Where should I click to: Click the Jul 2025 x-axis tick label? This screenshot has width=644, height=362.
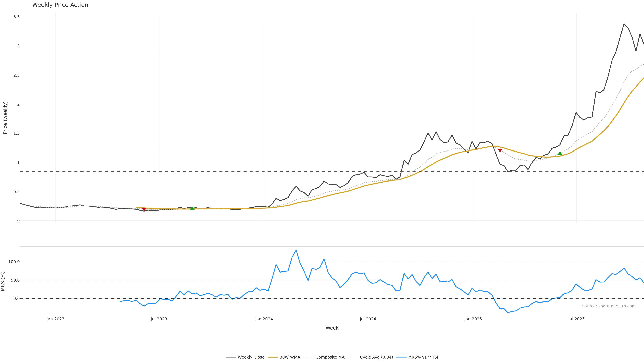click(576, 319)
